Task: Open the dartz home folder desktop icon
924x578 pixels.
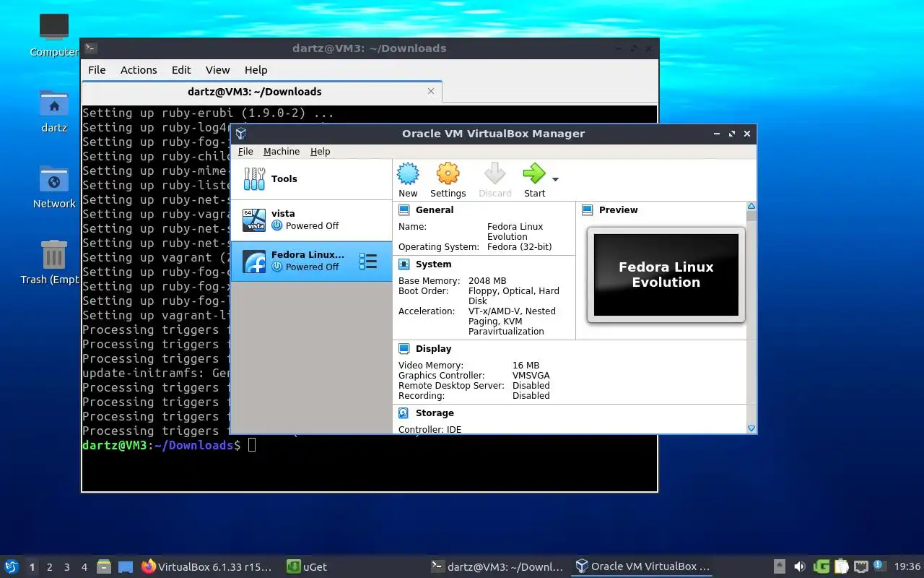Action: click(54, 111)
